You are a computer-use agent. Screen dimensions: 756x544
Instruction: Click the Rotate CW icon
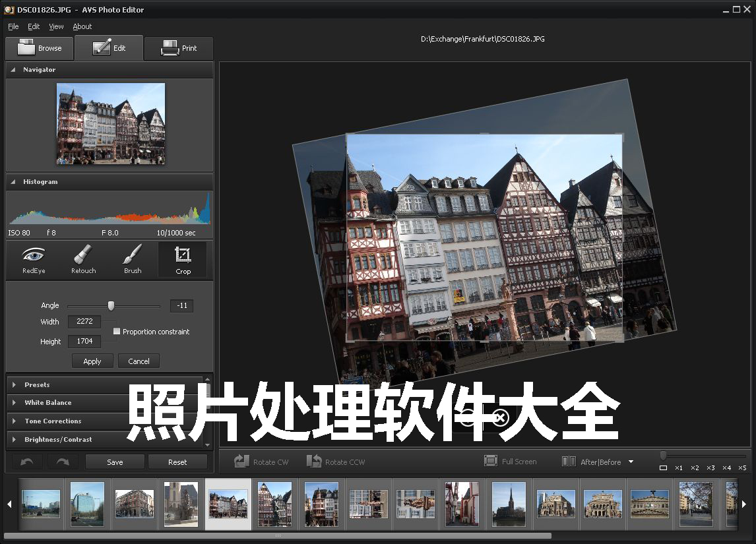(x=242, y=462)
